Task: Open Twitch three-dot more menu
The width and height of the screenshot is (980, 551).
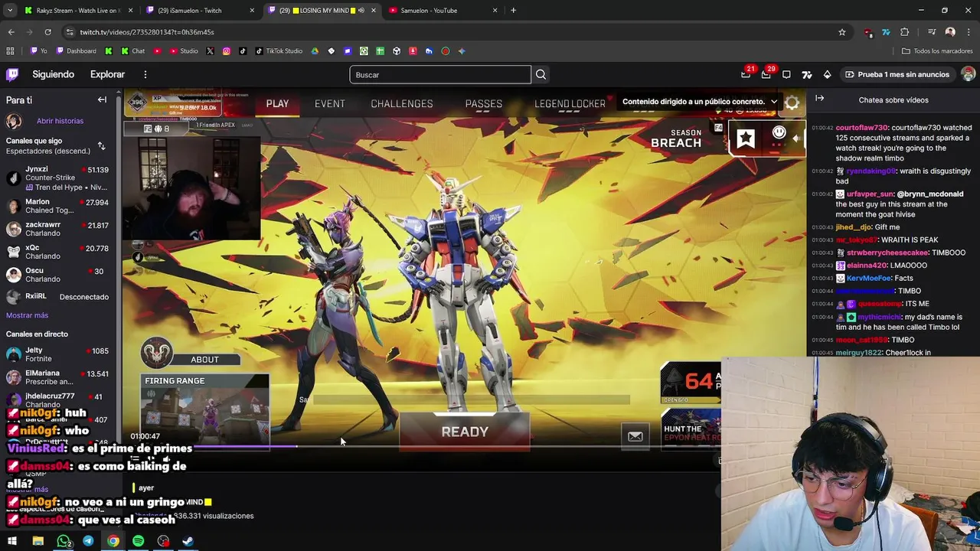Action: click(145, 74)
